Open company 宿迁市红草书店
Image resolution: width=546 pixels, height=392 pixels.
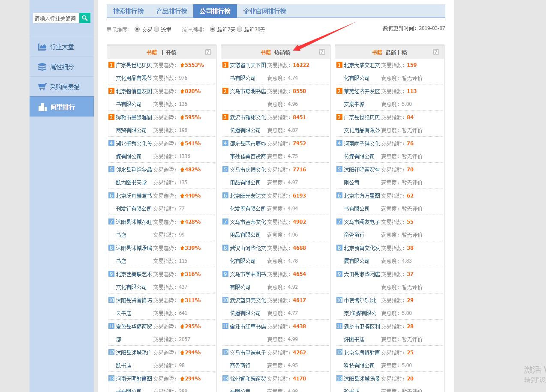pos(248,326)
